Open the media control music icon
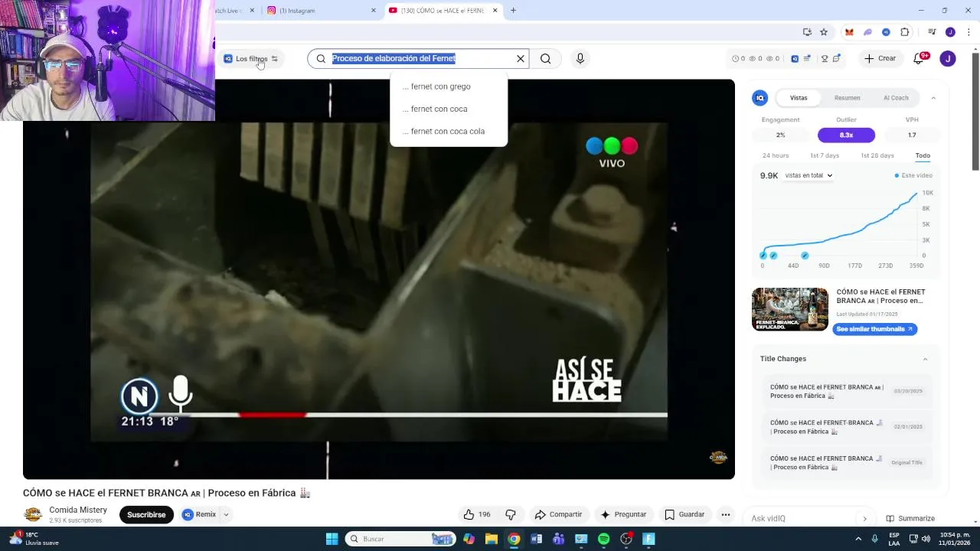The height and width of the screenshot is (551, 980). point(932,32)
